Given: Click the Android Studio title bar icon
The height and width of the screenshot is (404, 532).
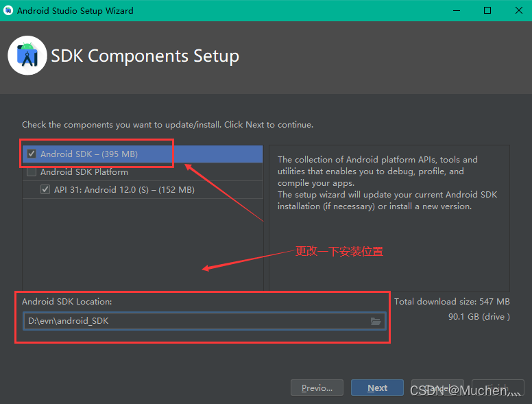Looking at the screenshot, I should pos(8,10).
